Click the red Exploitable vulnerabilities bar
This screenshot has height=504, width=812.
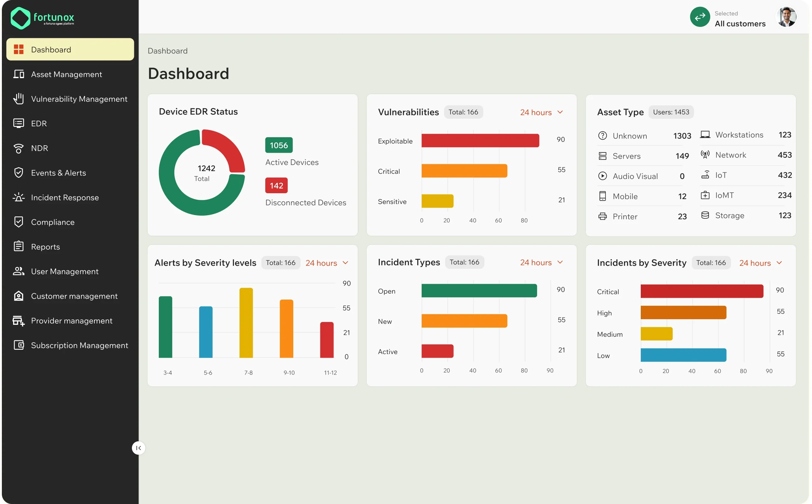click(x=481, y=141)
